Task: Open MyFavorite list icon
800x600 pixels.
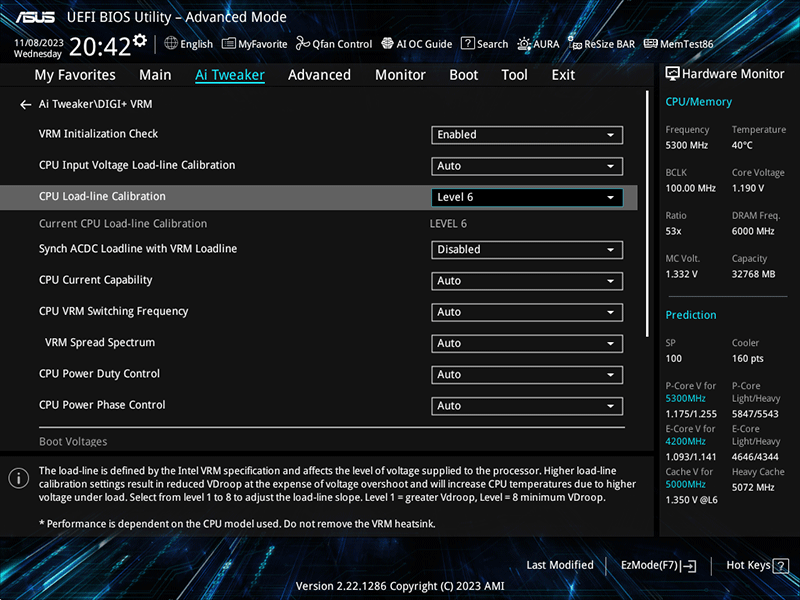Action: point(229,44)
